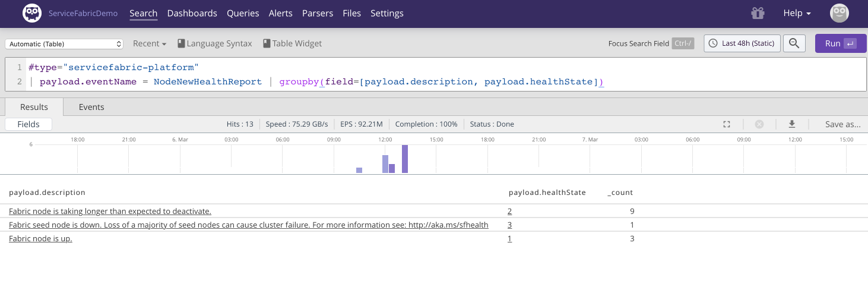The image size is (868, 293).
Task: Open the Recent queries dropdown
Action: (x=149, y=43)
